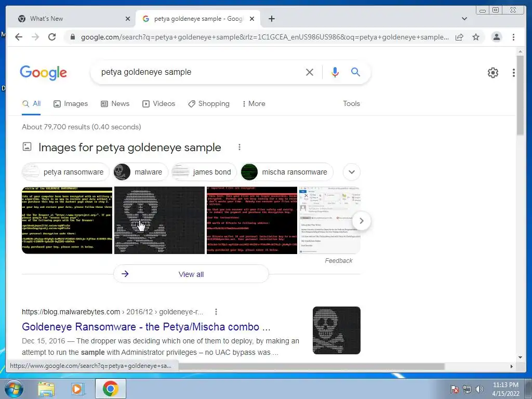Click the blog.malwarebytes.com result URL
Viewport: 532px width, 399px height.
coord(112,312)
